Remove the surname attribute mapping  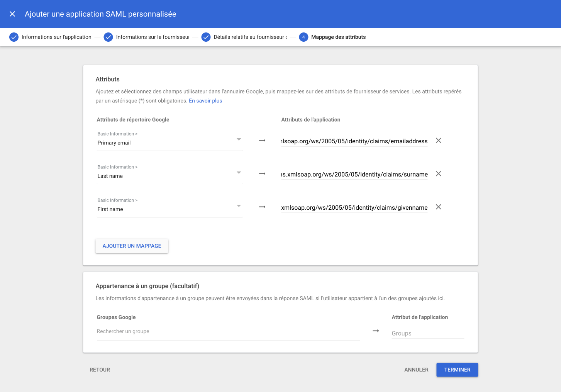438,174
